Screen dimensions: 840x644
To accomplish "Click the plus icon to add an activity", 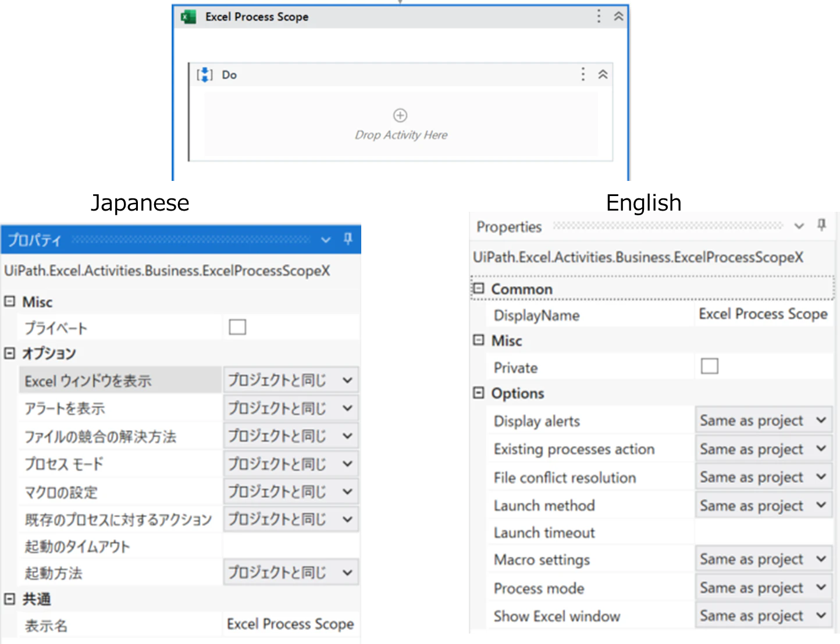I will click(x=400, y=115).
